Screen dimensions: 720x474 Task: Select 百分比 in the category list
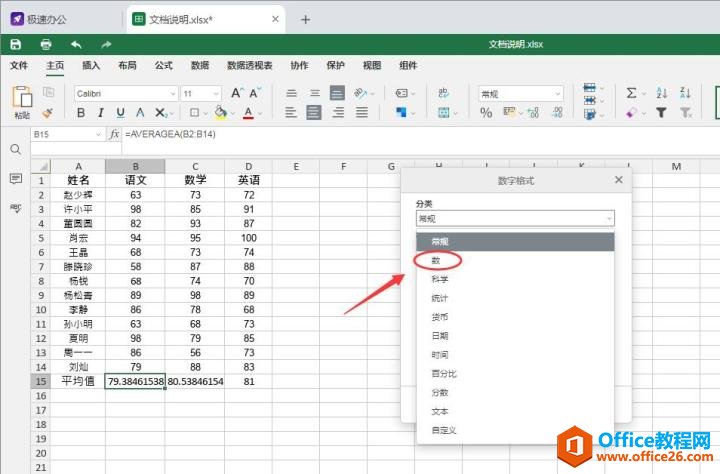coord(515,373)
